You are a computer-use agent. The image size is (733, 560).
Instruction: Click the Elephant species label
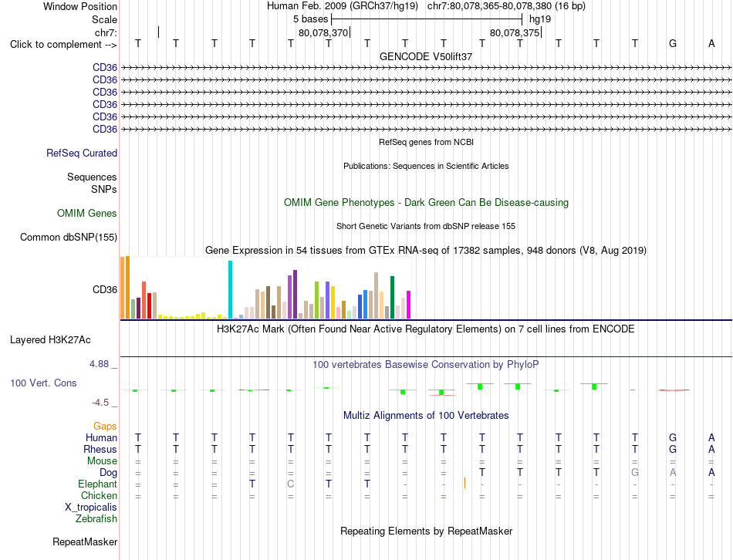97,484
